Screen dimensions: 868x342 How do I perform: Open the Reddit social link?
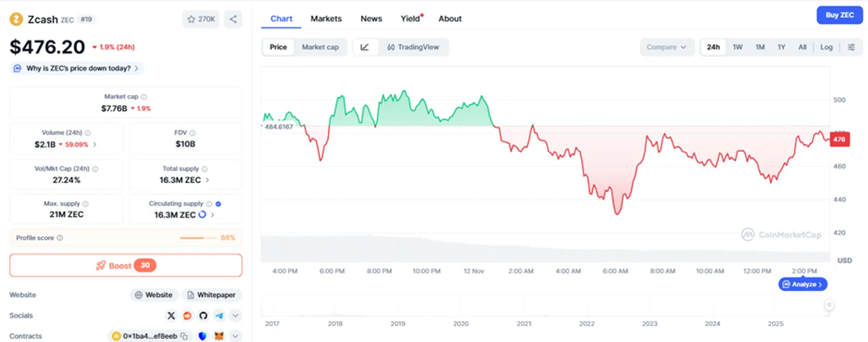tap(187, 315)
